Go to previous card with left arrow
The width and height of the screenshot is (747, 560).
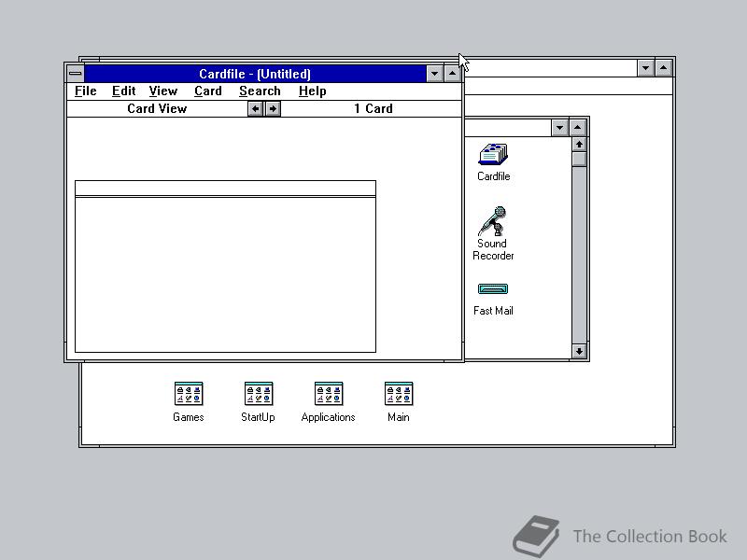(x=256, y=109)
